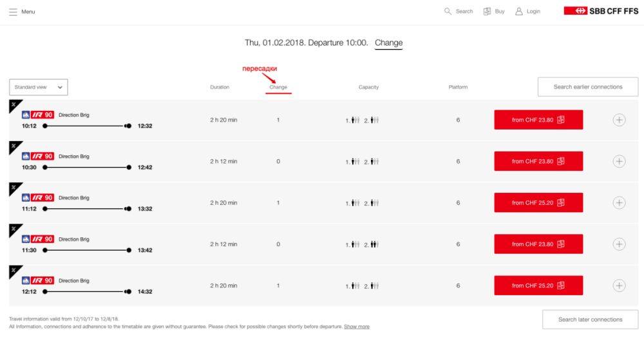Open the Standard view dropdown

(39, 87)
